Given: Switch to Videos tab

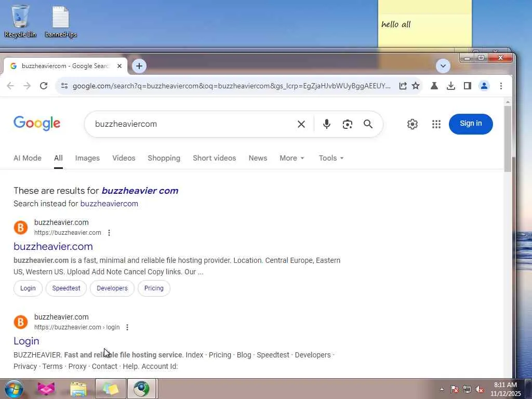Looking at the screenshot, I should point(124,158).
